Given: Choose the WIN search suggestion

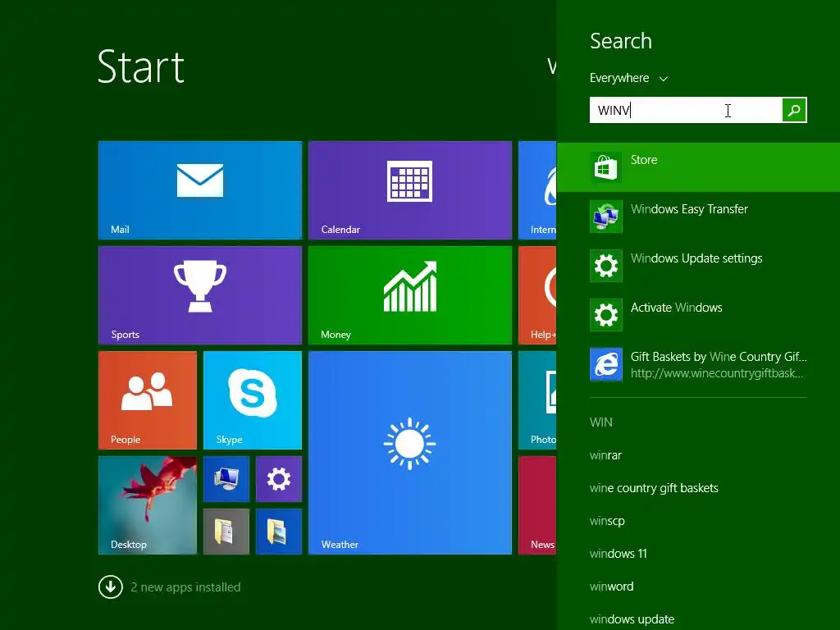Looking at the screenshot, I should [600, 422].
